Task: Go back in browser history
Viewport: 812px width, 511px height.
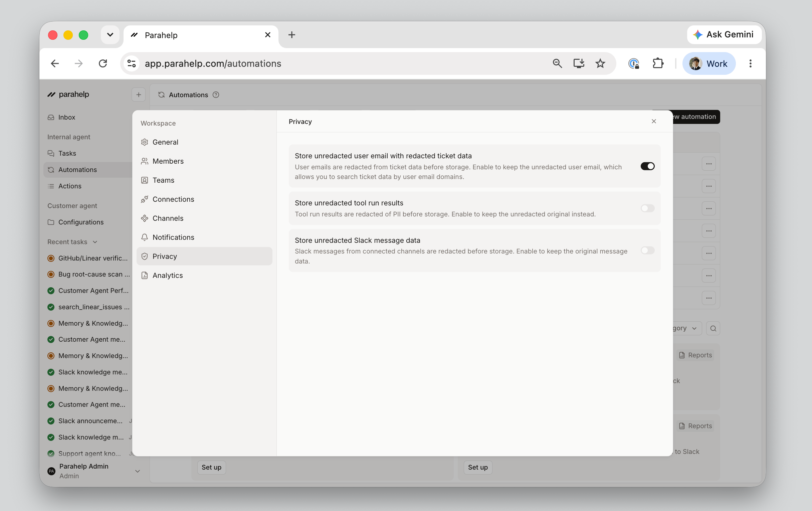Action: point(55,63)
